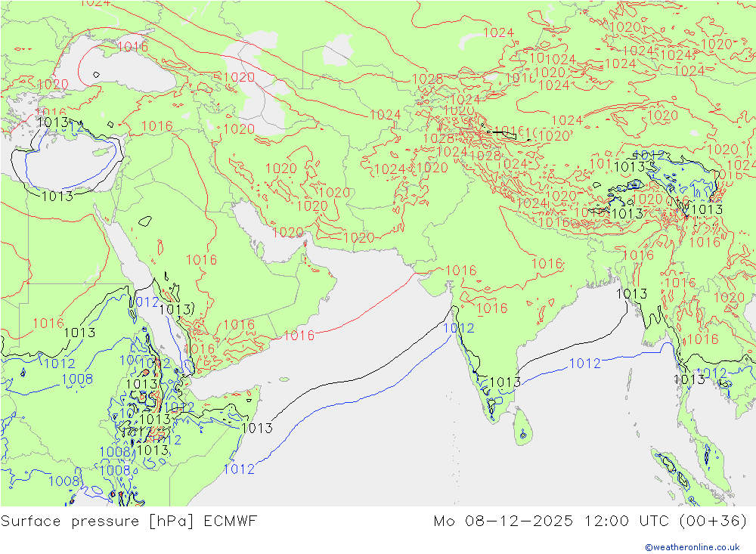Click the Surface pressure [hPa] ECMWF caption
Viewport: 756px width, 554px height.
(x=129, y=522)
